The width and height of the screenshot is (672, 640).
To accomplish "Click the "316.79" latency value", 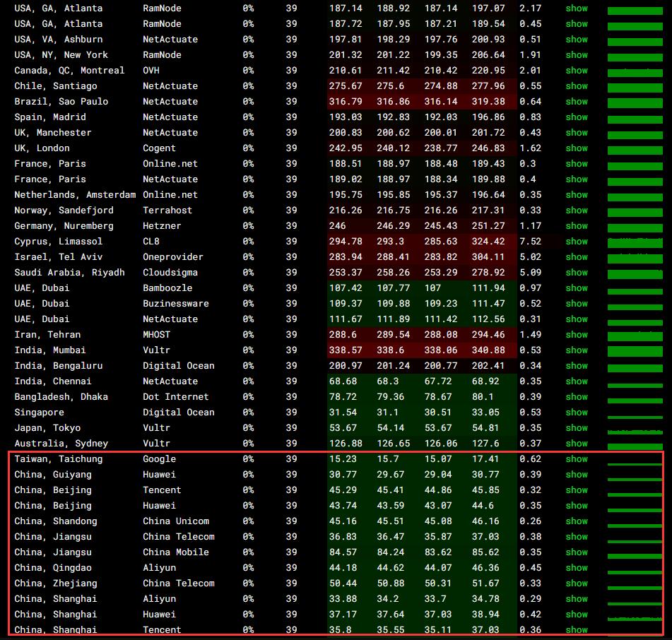I will click(x=346, y=102).
